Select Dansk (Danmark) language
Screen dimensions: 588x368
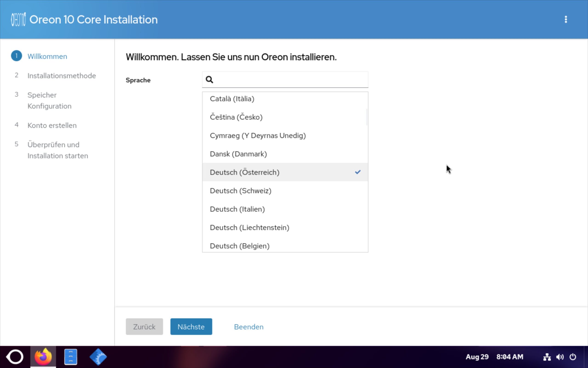(x=285, y=154)
